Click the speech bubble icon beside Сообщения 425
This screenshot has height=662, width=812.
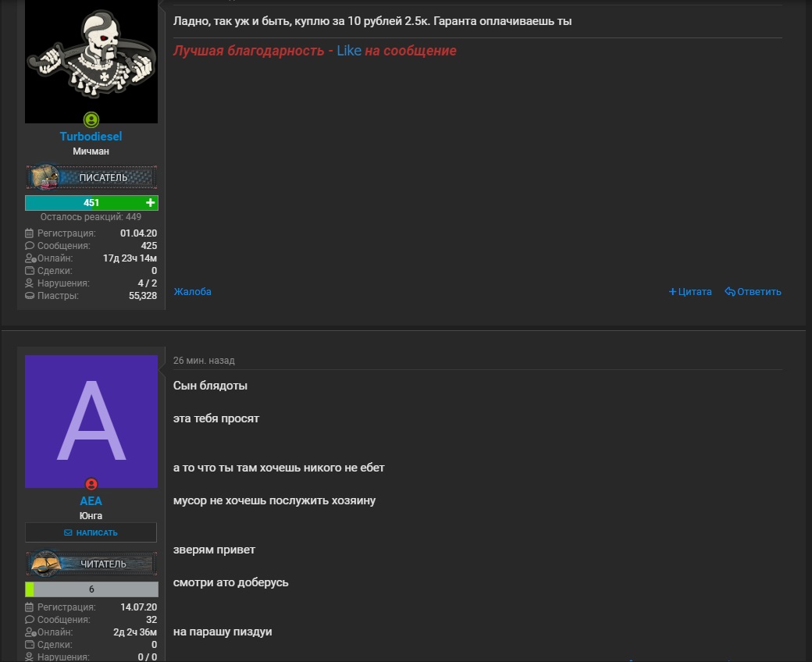pyautogui.click(x=30, y=246)
